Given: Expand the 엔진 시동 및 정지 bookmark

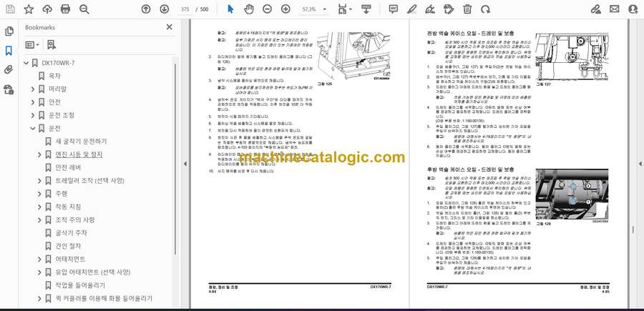Looking at the screenshot, I should click(x=39, y=154).
